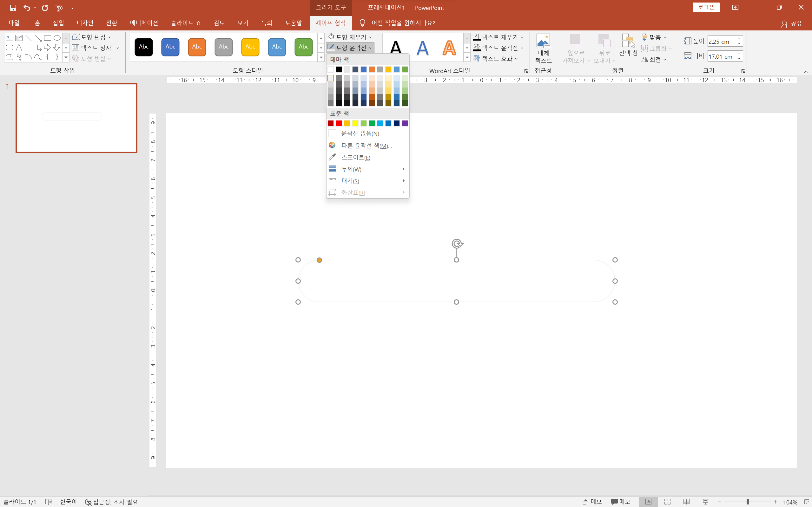Select the Eyedropper (스포이트) tool
This screenshot has width=812, height=507.
tap(356, 157)
